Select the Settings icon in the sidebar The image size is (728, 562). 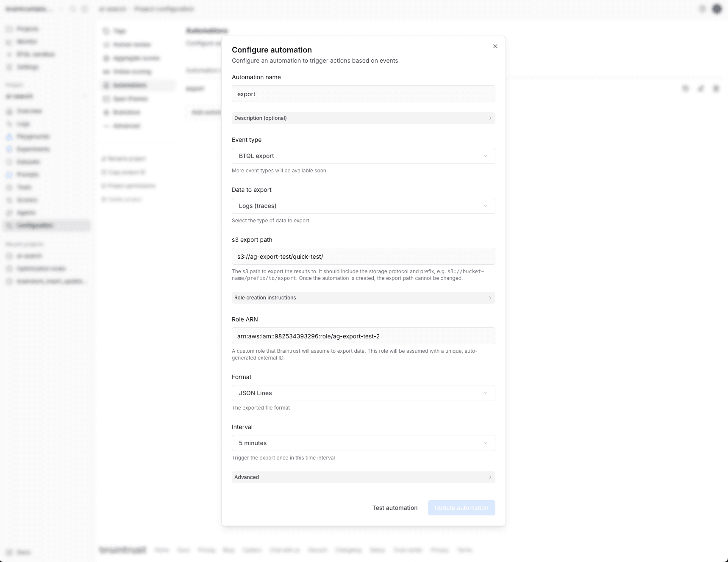[x=9, y=67]
